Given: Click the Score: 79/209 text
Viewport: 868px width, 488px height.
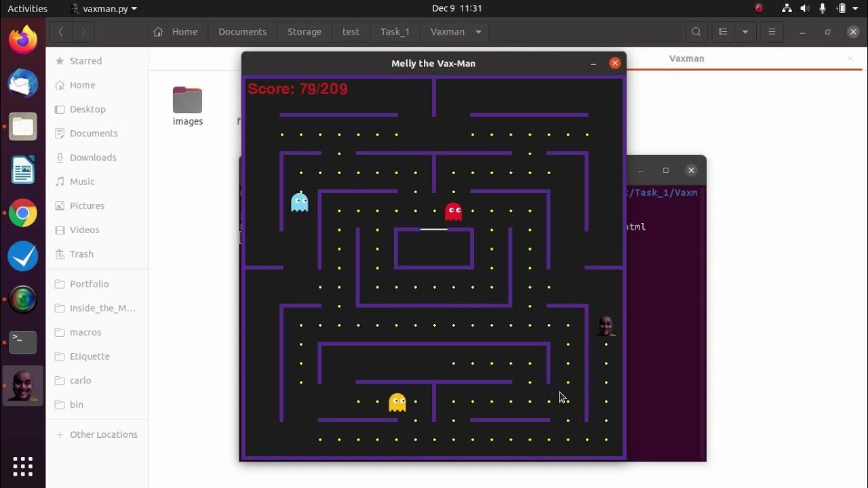Looking at the screenshot, I should [298, 89].
